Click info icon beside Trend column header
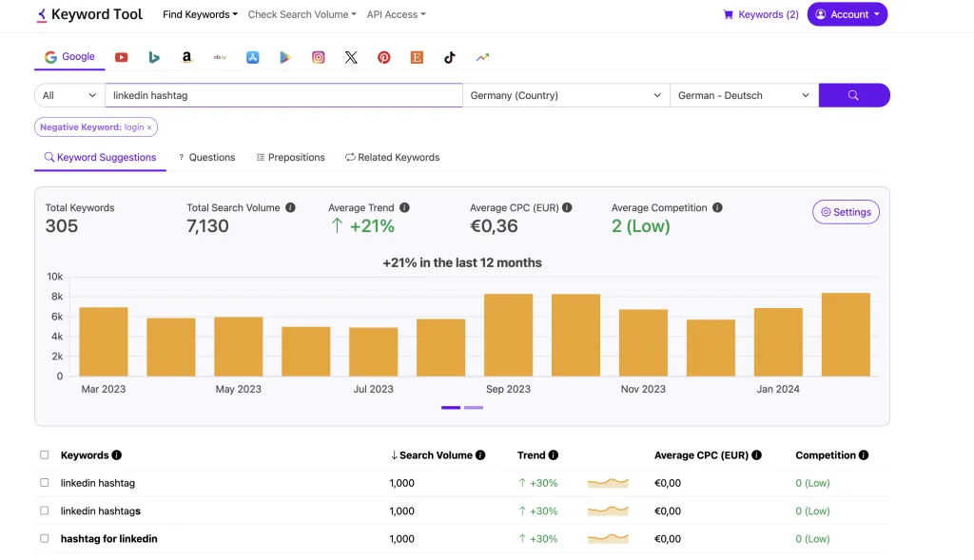This screenshot has width=974, height=560. click(x=554, y=455)
